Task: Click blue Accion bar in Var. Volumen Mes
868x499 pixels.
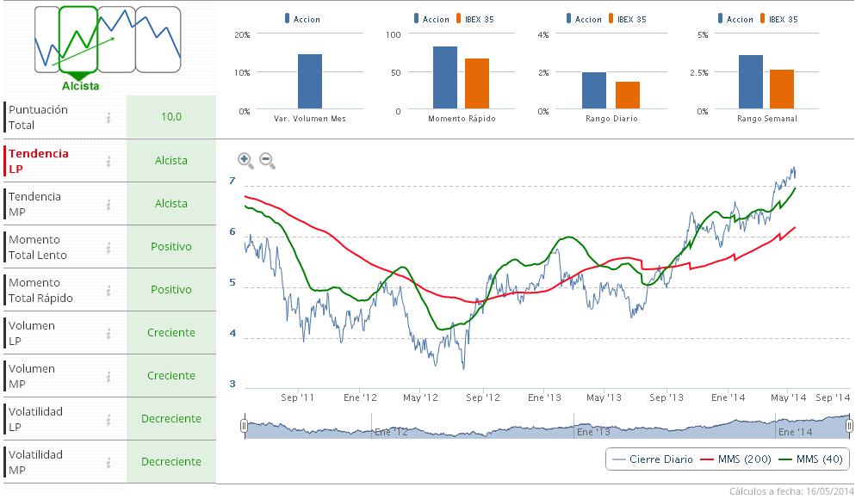Action: tap(310, 82)
